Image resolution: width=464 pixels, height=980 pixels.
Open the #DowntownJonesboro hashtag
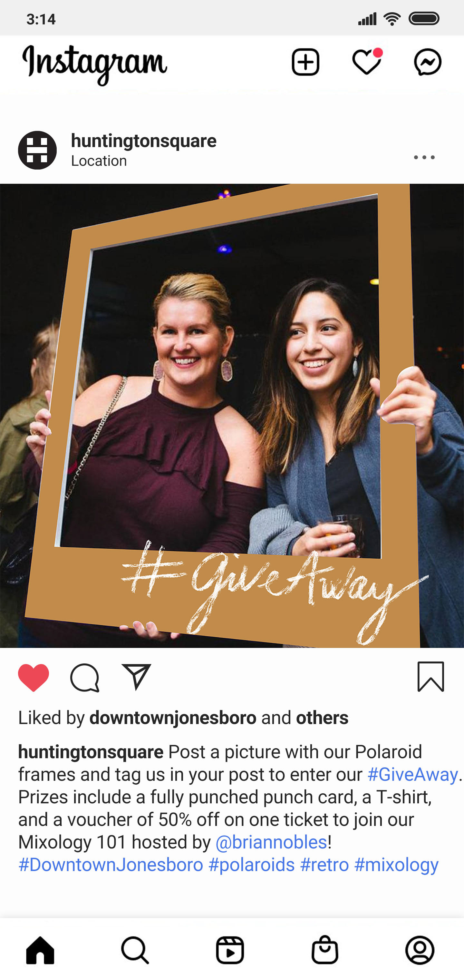click(x=111, y=864)
